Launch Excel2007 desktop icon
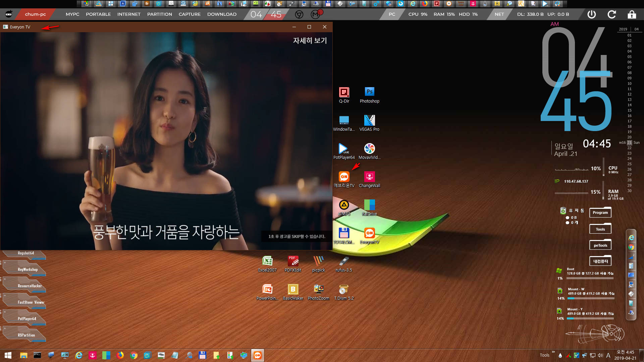The height and width of the screenshot is (362, 644). [267, 264]
